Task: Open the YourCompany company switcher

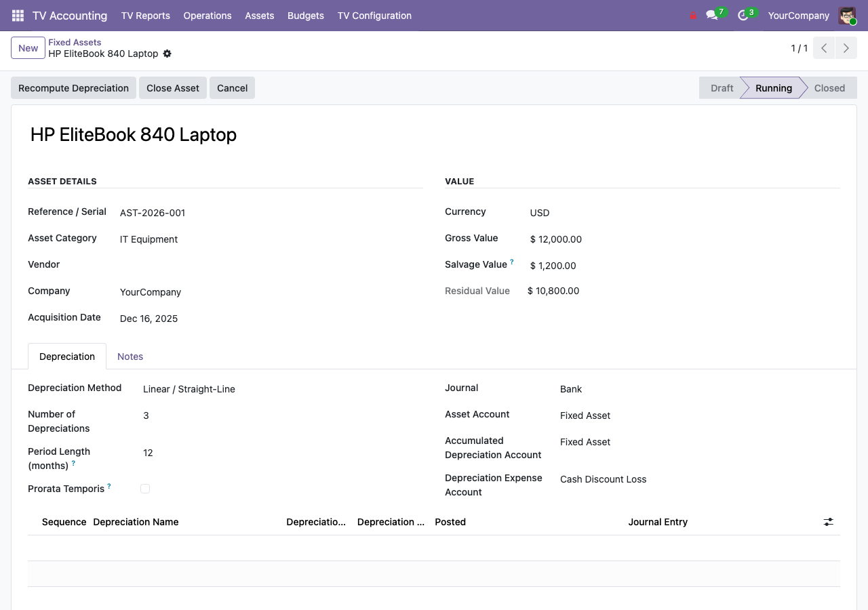Action: pos(799,16)
